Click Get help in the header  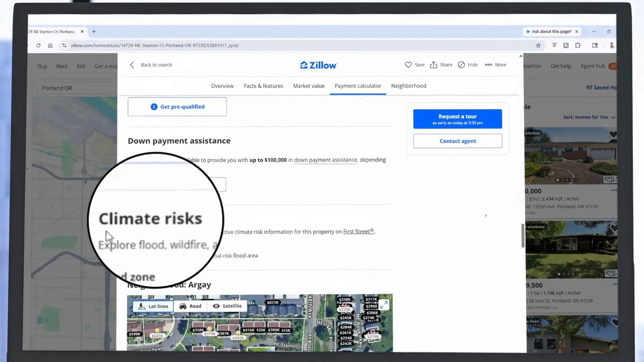(560, 66)
